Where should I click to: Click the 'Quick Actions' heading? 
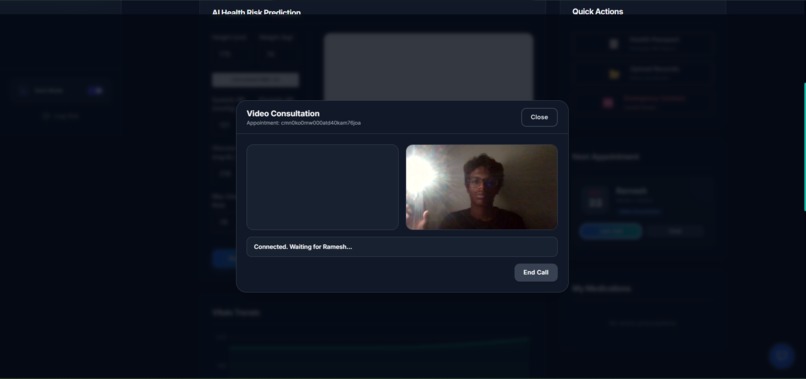tap(597, 11)
